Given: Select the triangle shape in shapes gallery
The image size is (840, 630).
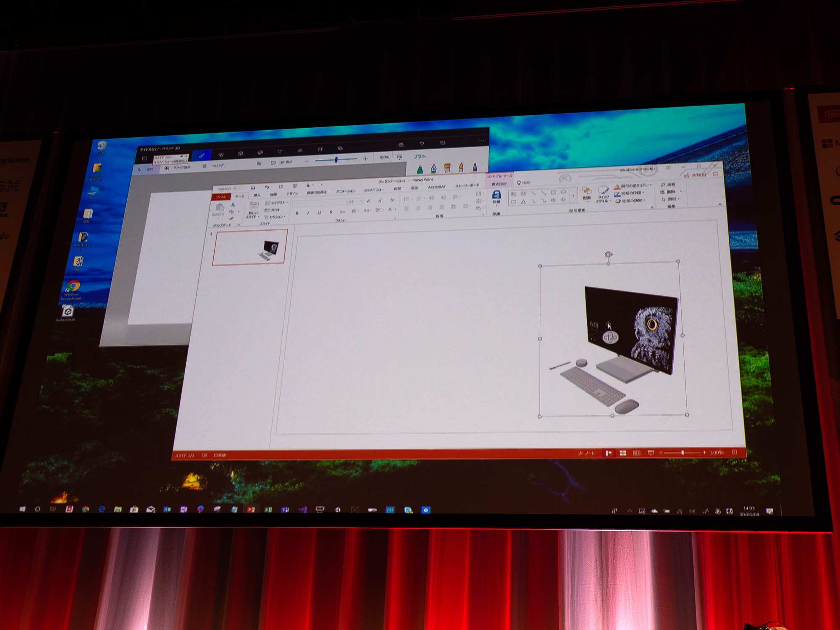Looking at the screenshot, I should tap(523, 202).
